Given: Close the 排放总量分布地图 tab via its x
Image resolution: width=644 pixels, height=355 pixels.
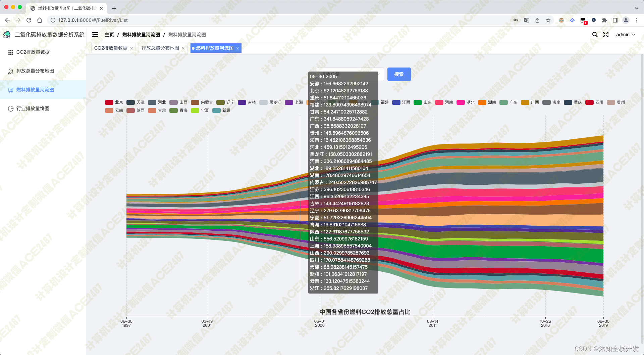Looking at the screenshot, I should coord(183,48).
